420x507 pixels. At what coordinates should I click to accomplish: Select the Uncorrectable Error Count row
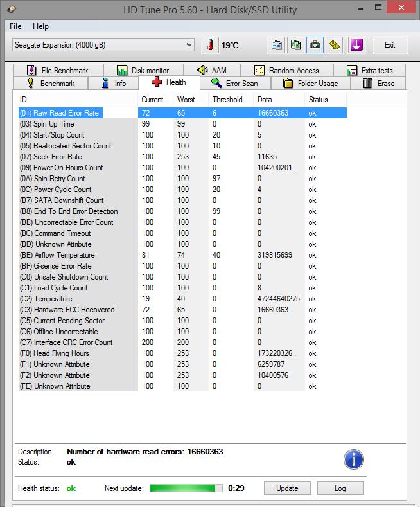(x=182, y=222)
